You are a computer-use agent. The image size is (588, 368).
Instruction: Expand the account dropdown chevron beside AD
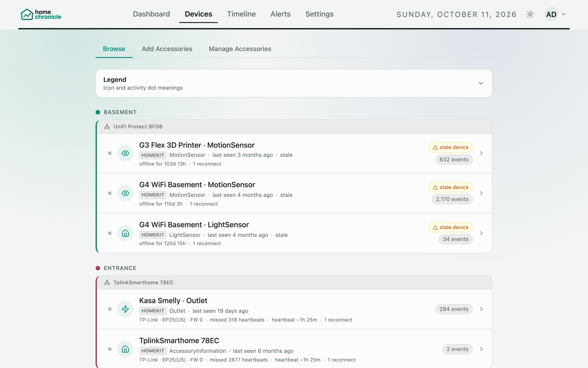click(564, 14)
